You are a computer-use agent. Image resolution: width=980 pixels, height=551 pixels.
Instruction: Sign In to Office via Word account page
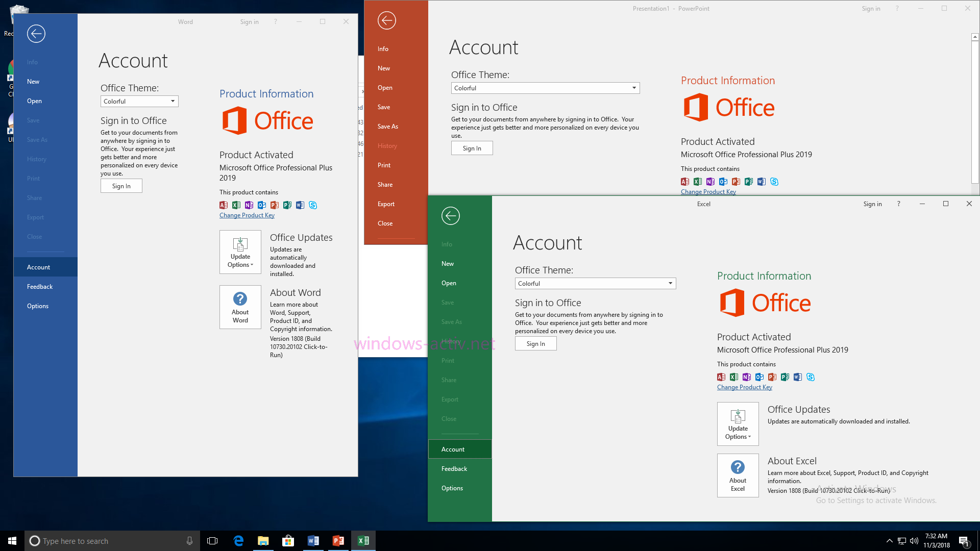120,186
